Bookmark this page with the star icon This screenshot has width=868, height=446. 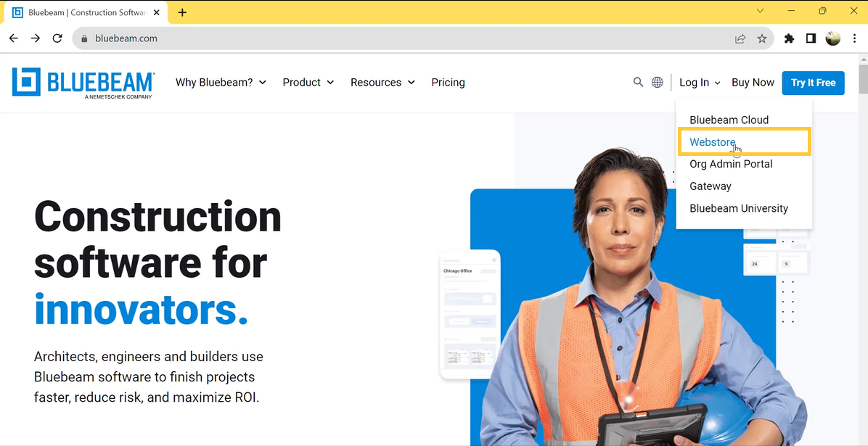(762, 38)
